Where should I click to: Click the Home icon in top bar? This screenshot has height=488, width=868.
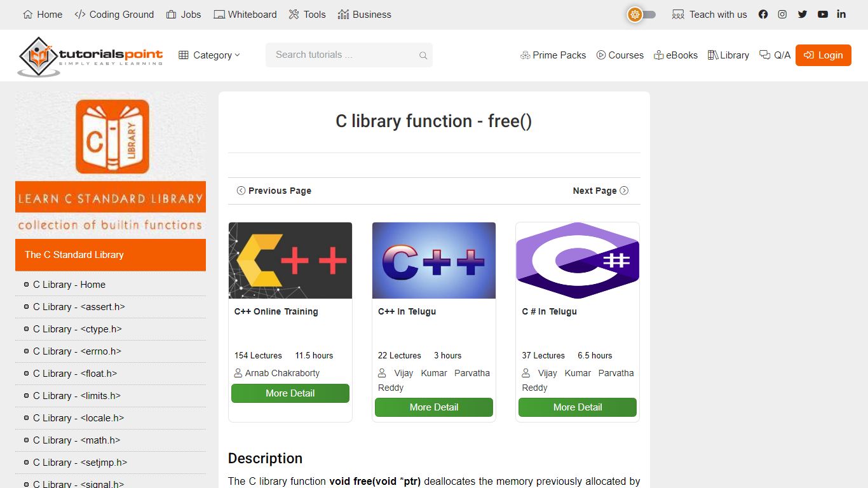(27, 15)
